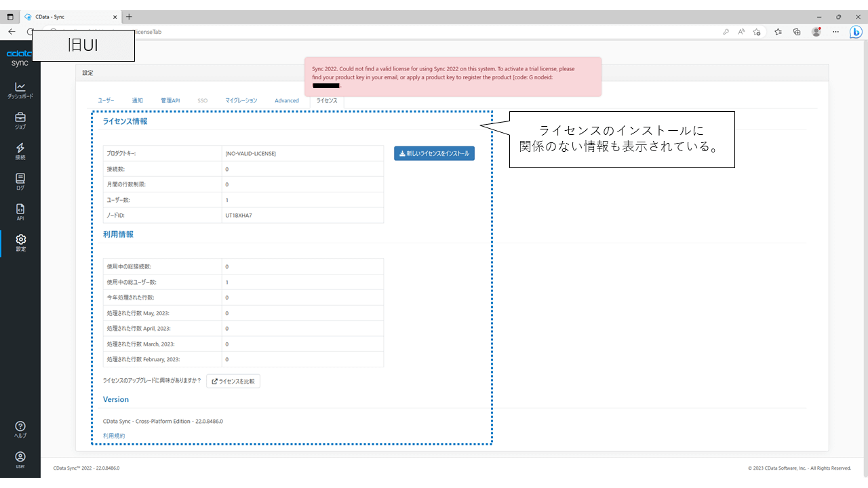Open the browser tab actions menu
The image size is (868, 488).
point(9,17)
